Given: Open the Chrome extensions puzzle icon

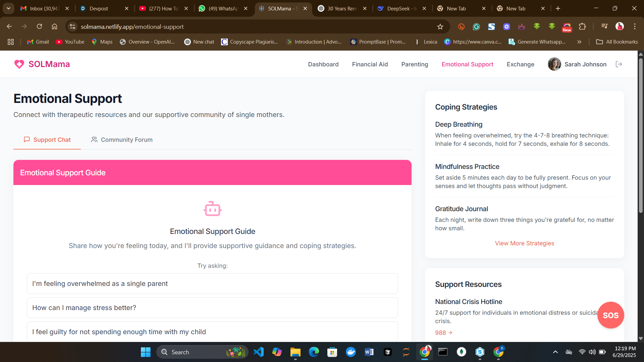Looking at the screenshot, I should 582,26.
